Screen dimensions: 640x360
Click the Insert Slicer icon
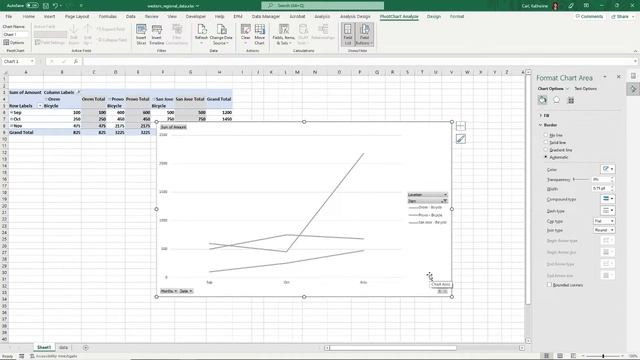pos(141,34)
